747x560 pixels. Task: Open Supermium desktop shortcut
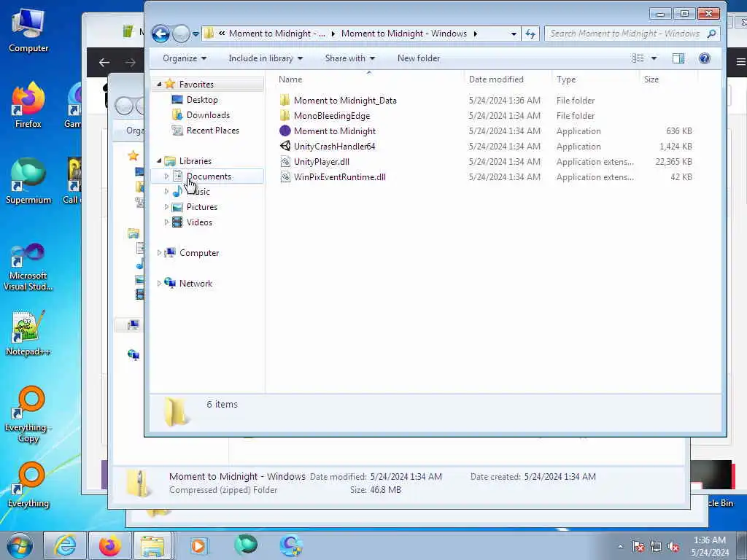tap(28, 181)
